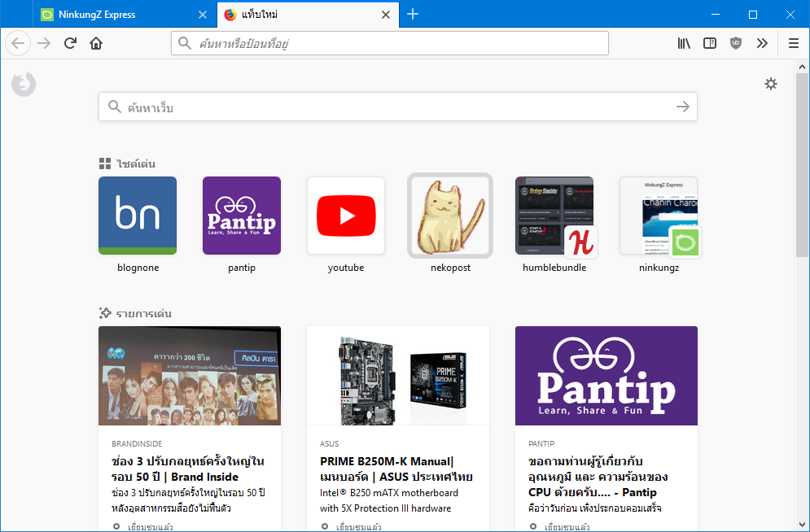The height and width of the screenshot is (532, 810).
Task: Click the PANTIP source label
Action: pyautogui.click(x=541, y=444)
